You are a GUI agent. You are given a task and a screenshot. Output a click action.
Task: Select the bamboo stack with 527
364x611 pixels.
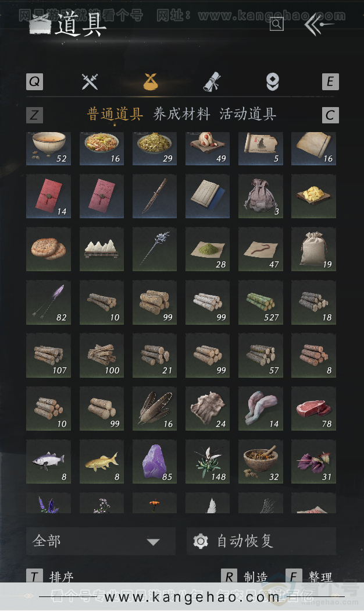click(x=260, y=303)
